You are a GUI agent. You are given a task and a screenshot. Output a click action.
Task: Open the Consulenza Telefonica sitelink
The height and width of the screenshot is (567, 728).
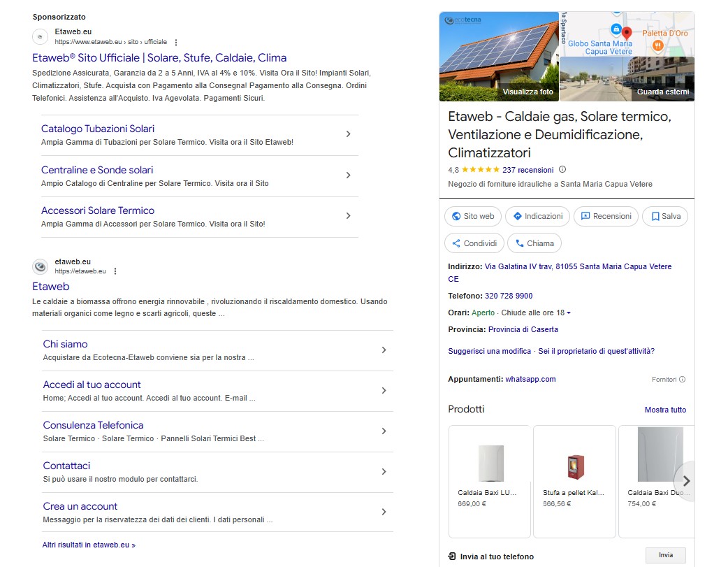93,425
